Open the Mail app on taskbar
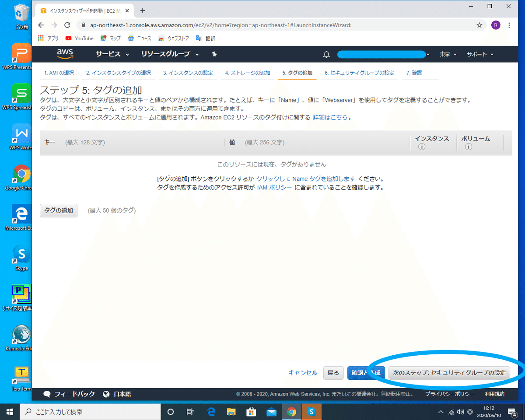 point(271,412)
